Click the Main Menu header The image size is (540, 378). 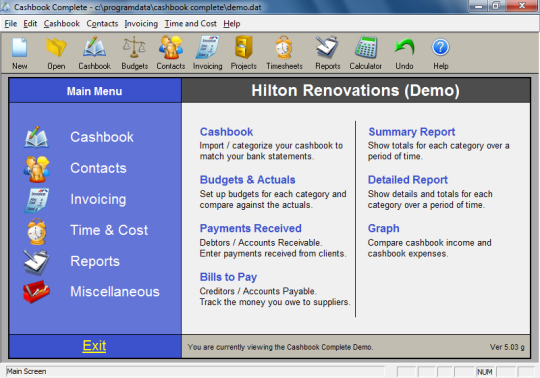pos(95,91)
